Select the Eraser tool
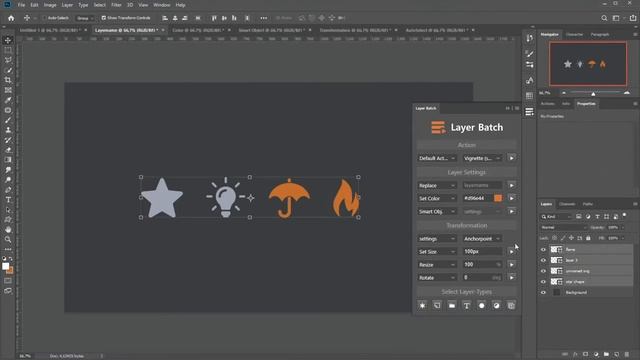Image resolution: width=640 pixels, height=360 pixels. (x=8, y=150)
